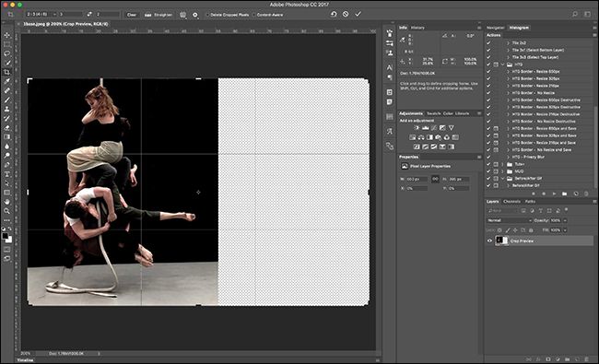Screen dimensions: 599x364
Task: Open the History panel tab
Action: pyautogui.click(x=417, y=28)
